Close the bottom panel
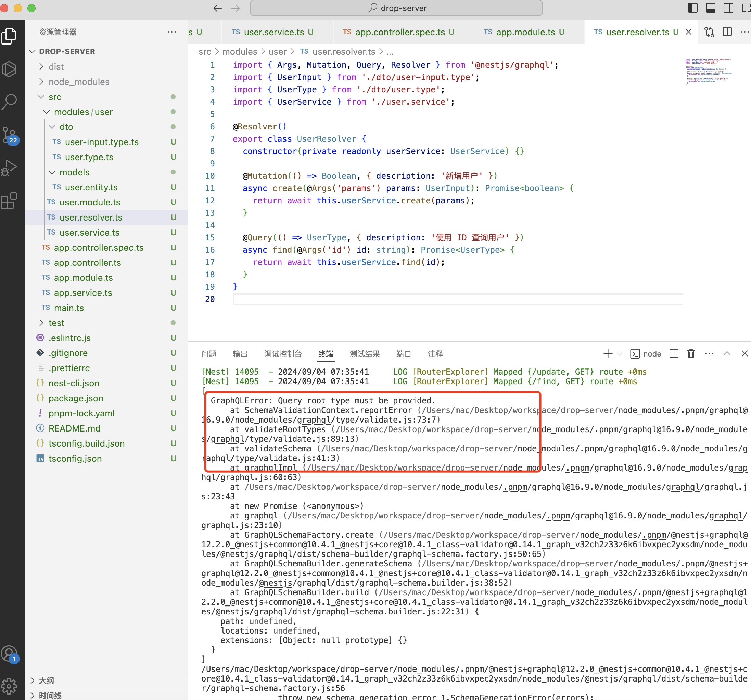The width and height of the screenshot is (751, 700). click(744, 353)
